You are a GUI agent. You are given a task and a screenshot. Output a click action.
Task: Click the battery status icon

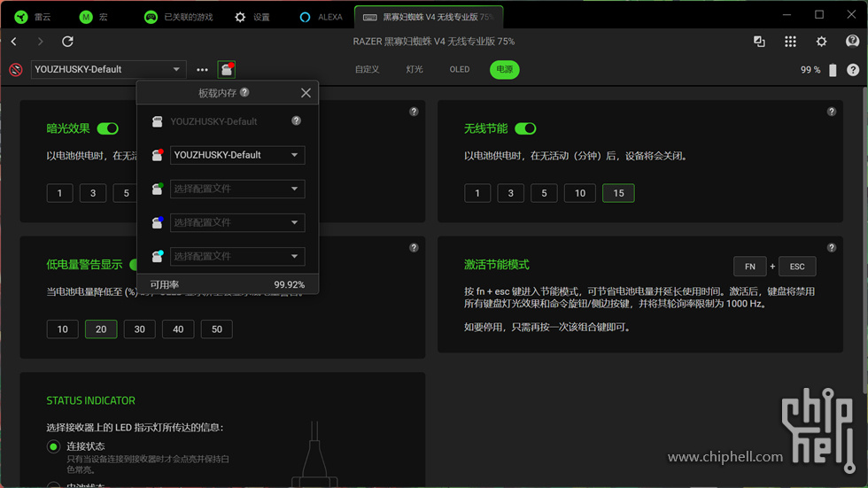[833, 70]
